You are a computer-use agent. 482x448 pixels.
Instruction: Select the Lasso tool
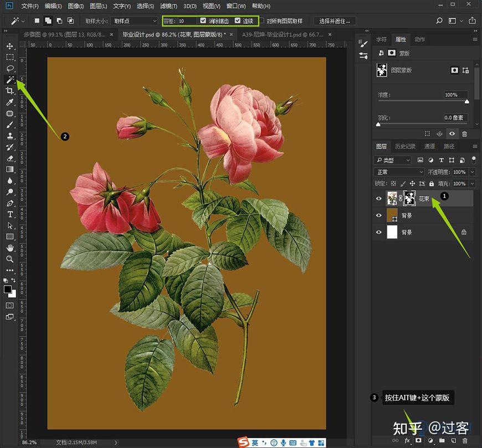point(9,68)
